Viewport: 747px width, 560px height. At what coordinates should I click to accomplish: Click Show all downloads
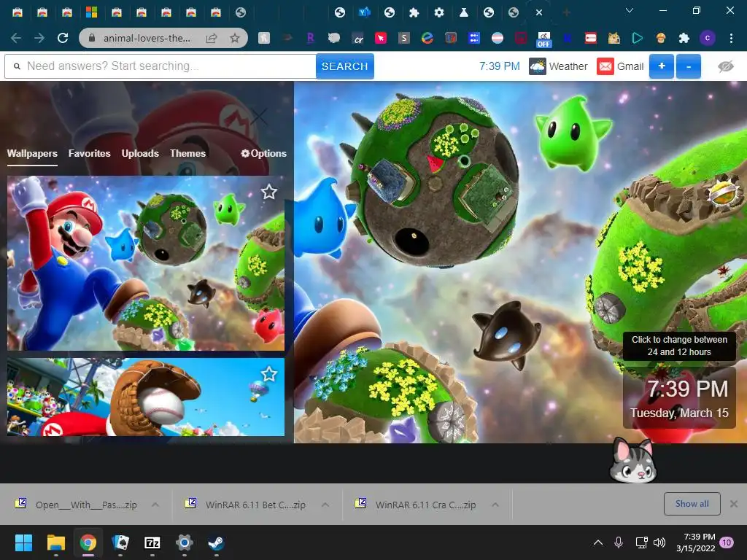point(692,504)
